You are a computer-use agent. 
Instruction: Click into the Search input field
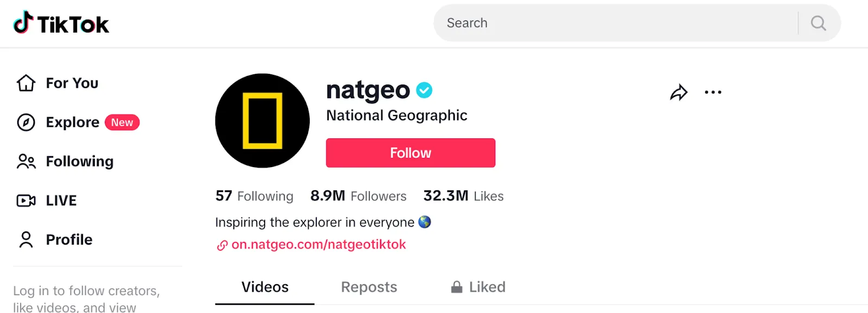tap(613, 23)
